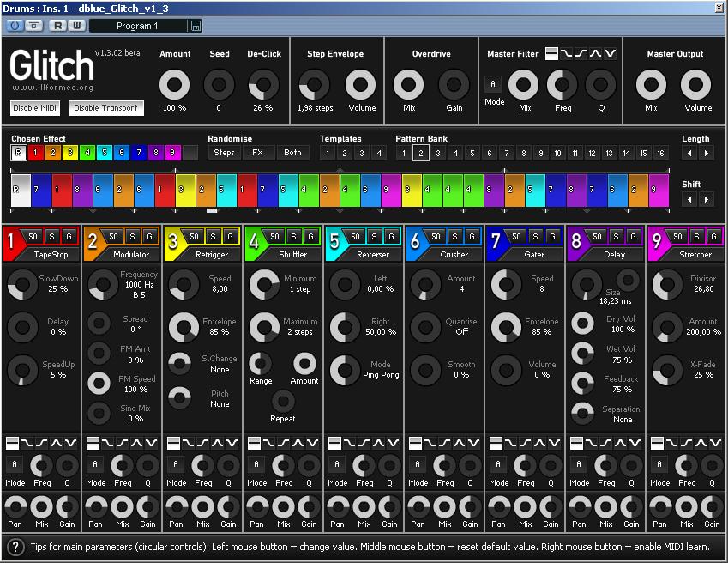The image size is (728, 563).
Task: Click the question mark help icon
Action: (x=15, y=548)
